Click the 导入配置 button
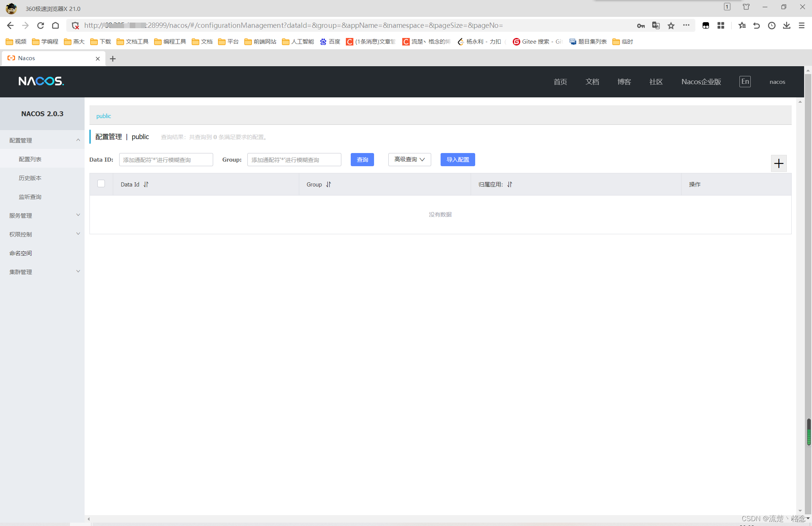The width and height of the screenshot is (812, 526). pos(458,159)
